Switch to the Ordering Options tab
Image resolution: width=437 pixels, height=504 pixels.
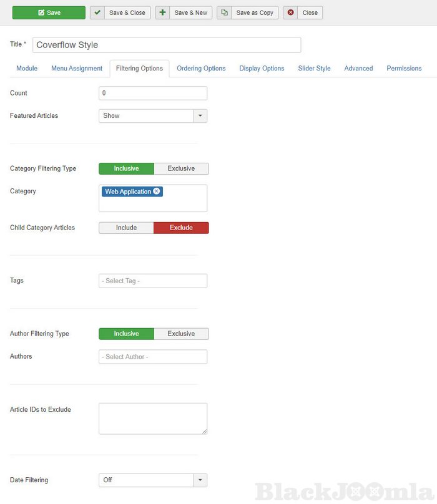[201, 69]
